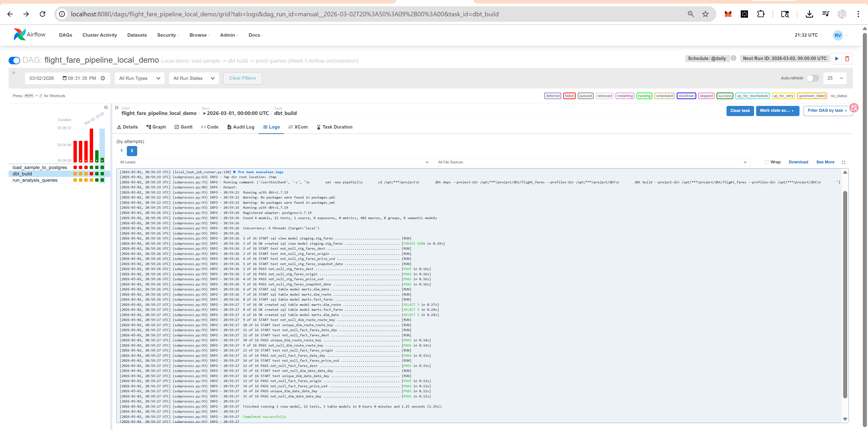Unpause toggle next to the DAG name
This screenshot has height=430, width=868.
coord(14,60)
